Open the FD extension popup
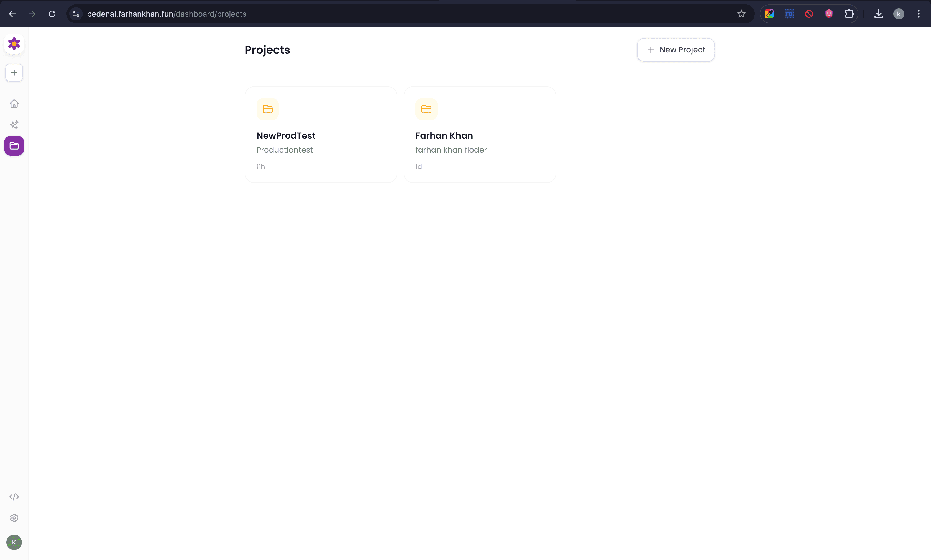Viewport: 931px width, 560px height. pos(789,14)
